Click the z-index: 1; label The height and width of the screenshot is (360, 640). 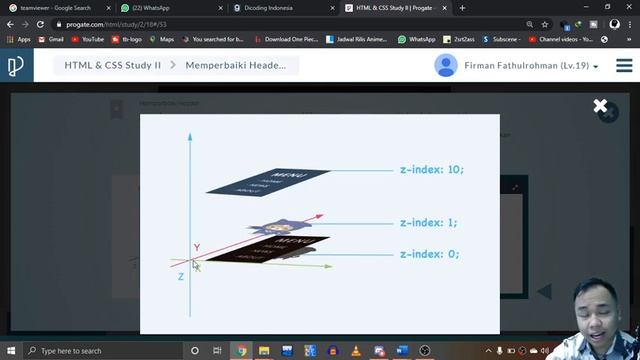pos(429,222)
